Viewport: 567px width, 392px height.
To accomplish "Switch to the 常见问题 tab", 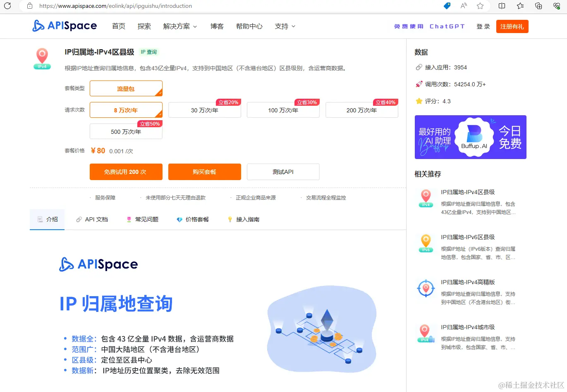I will (142, 219).
